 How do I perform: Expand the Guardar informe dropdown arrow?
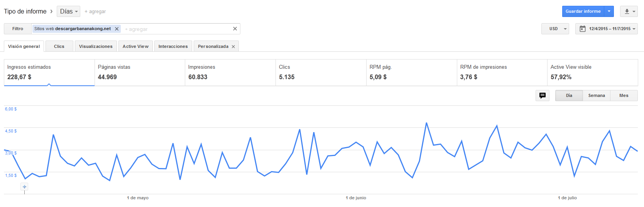609,11
